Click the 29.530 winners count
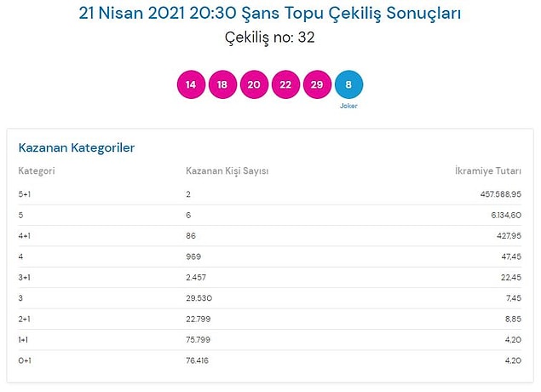Screen dimensions: 541x392 (199, 298)
